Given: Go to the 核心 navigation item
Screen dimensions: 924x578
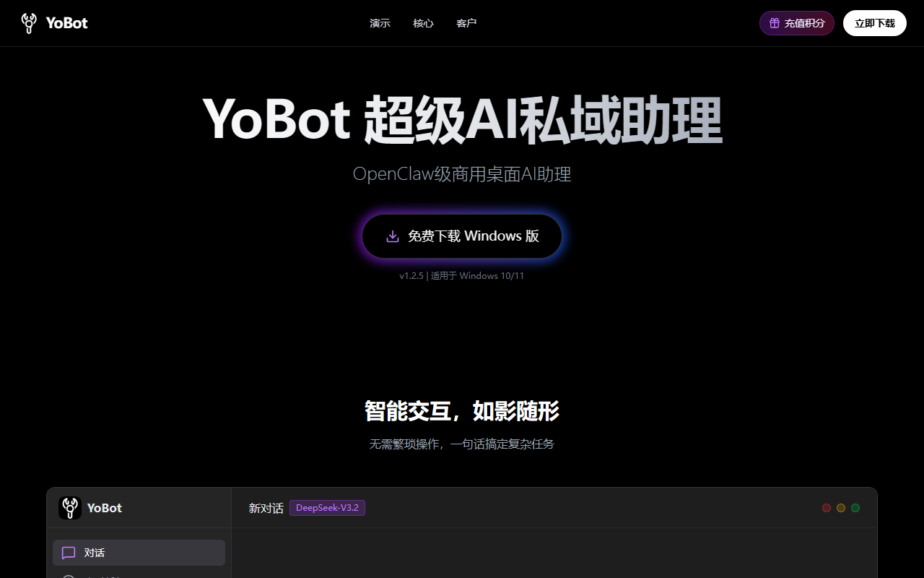Looking at the screenshot, I should pos(423,23).
